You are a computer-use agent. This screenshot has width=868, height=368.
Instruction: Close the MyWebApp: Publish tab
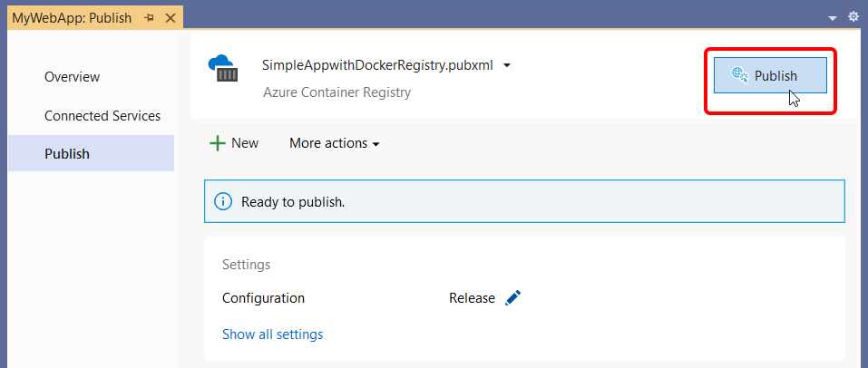tap(170, 18)
